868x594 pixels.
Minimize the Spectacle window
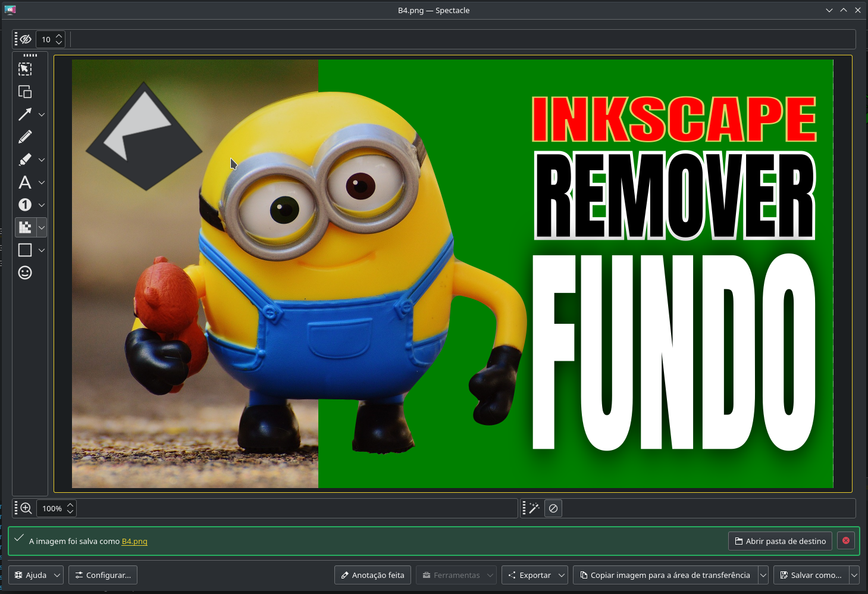pyautogui.click(x=829, y=10)
